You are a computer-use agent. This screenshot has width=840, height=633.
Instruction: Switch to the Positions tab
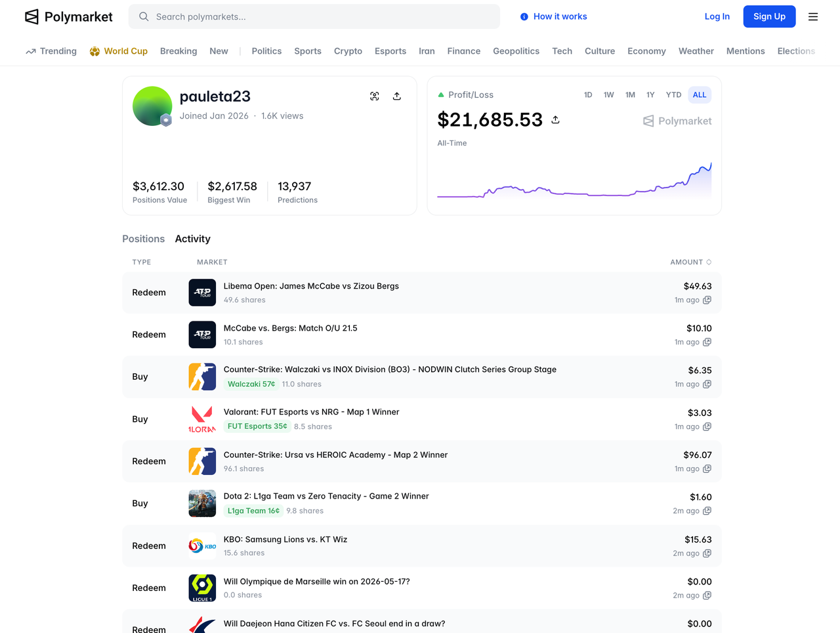(x=143, y=239)
